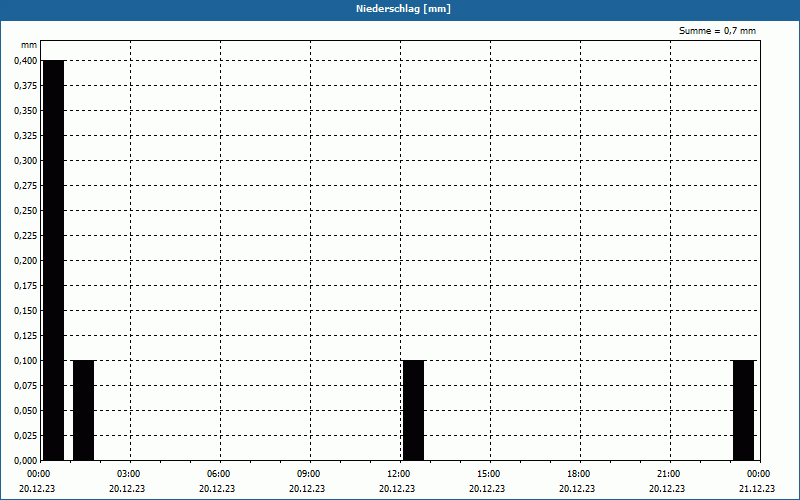Screen dimensions: 800x500
Task: Click the 0,125 y-axis label
Action: 26,336
